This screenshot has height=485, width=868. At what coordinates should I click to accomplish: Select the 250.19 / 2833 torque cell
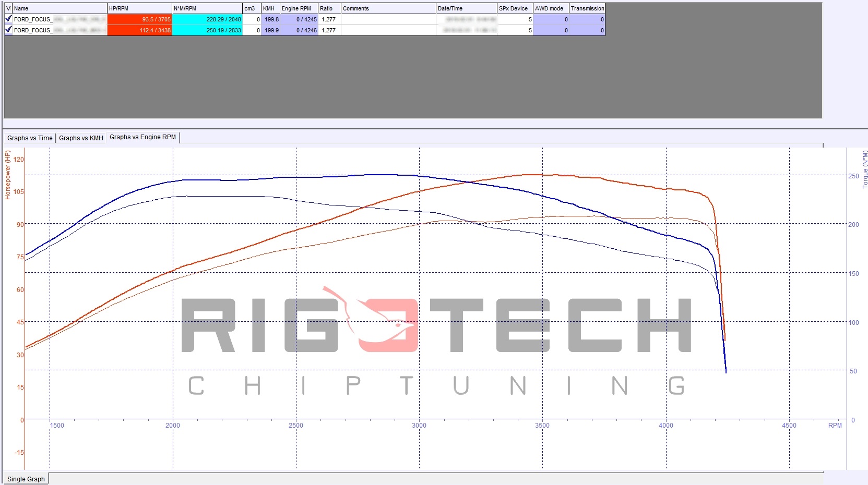click(x=207, y=30)
